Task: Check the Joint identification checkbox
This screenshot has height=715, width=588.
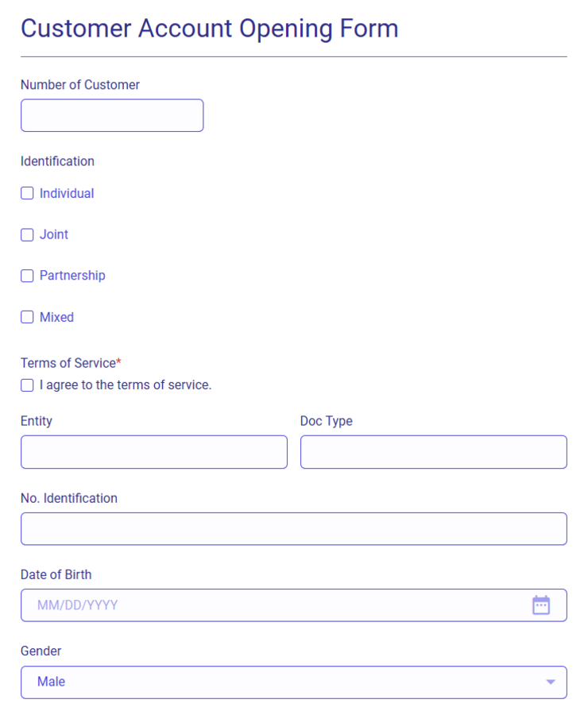Action: click(26, 234)
